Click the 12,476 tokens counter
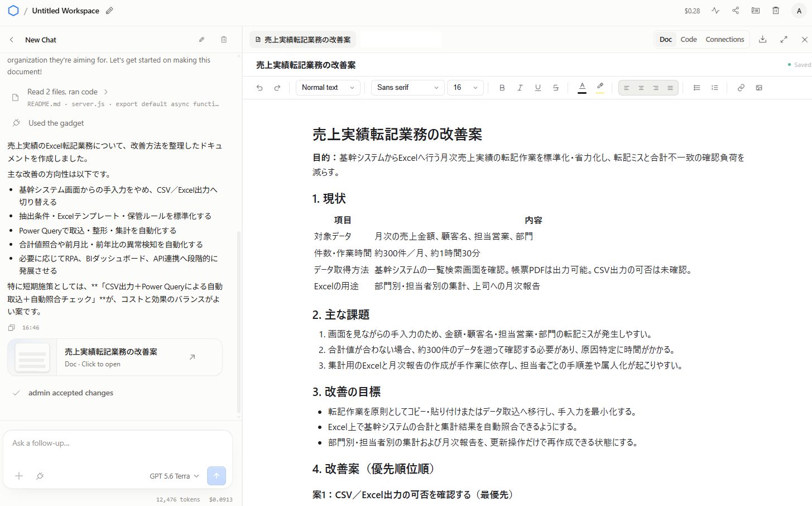This screenshot has height=506, width=812. [x=178, y=499]
